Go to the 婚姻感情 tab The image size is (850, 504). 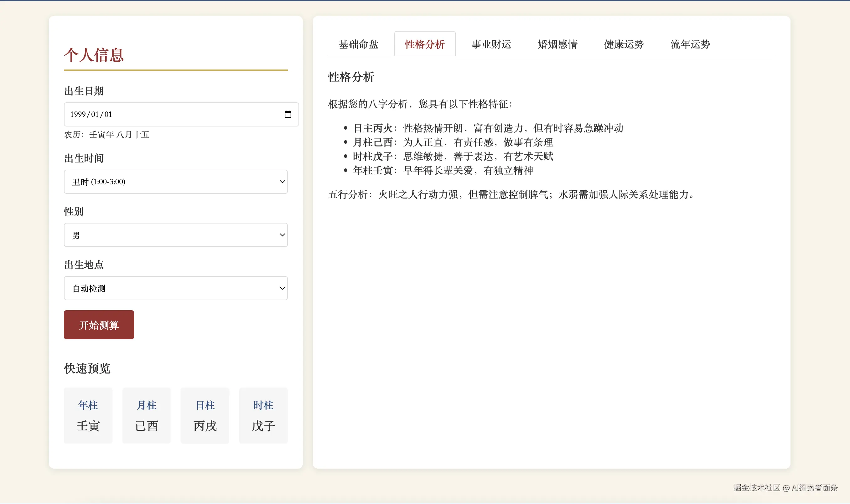point(557,44)
